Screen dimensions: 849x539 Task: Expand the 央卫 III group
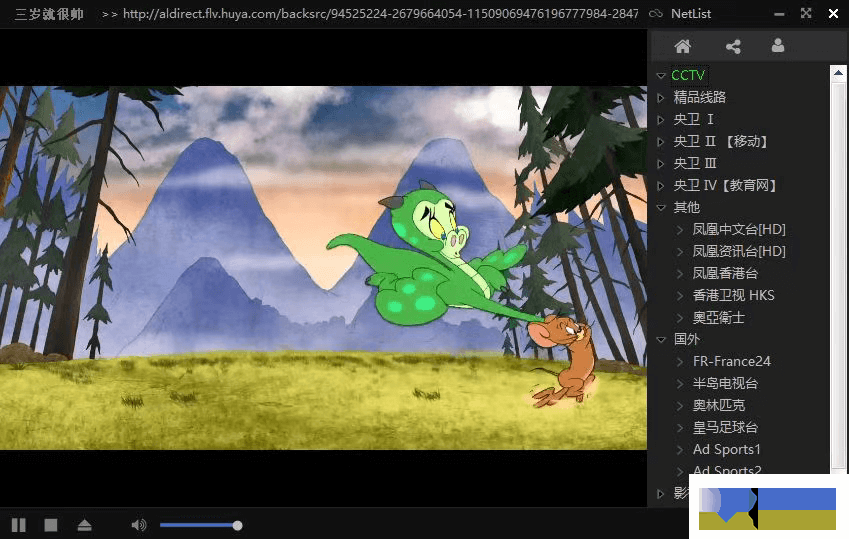[661, 164]
